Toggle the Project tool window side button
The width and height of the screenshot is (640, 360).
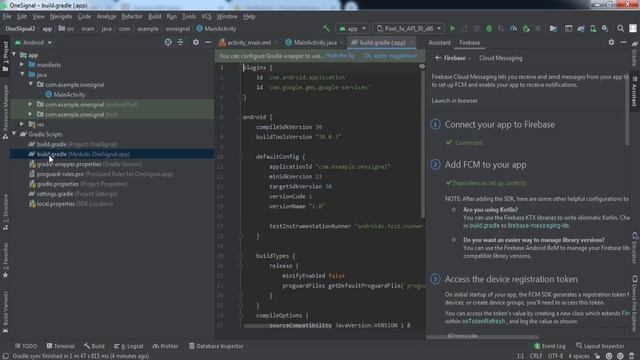tap(5, 56)
